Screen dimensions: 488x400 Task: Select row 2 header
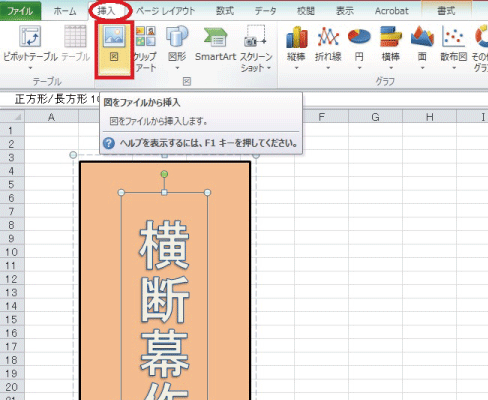[x=12, y=143]
